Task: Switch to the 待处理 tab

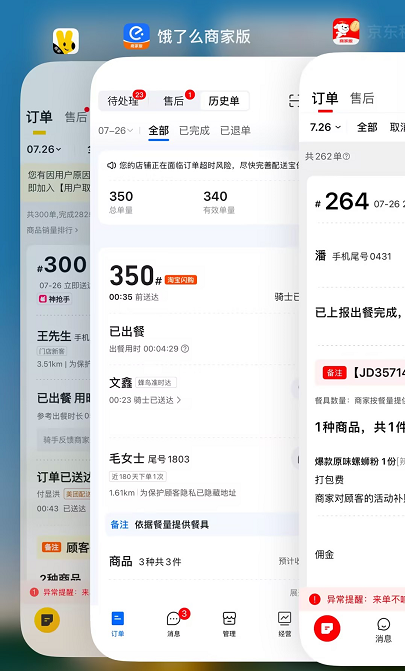Action: tap(123, 101)
